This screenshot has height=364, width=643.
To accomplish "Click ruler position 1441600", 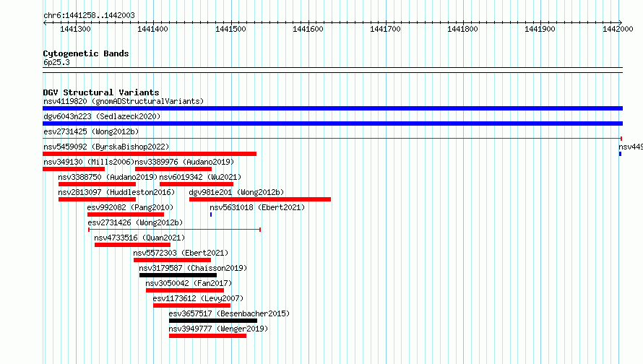I will (x=308, y=29).
